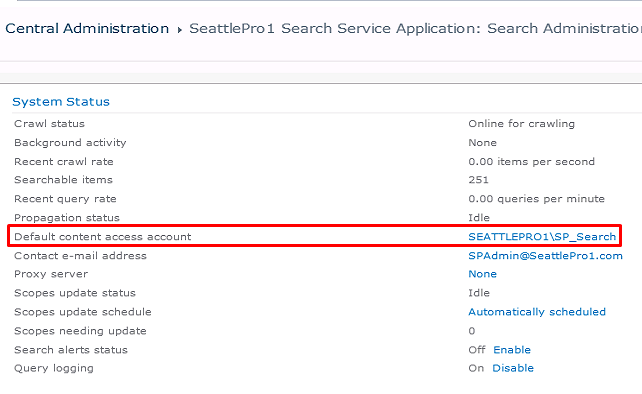Image resolution: width=642 pixels, height=394 pixels.
Task: Open the Automatically scheduled link
Action: click(x=537, y=312)
